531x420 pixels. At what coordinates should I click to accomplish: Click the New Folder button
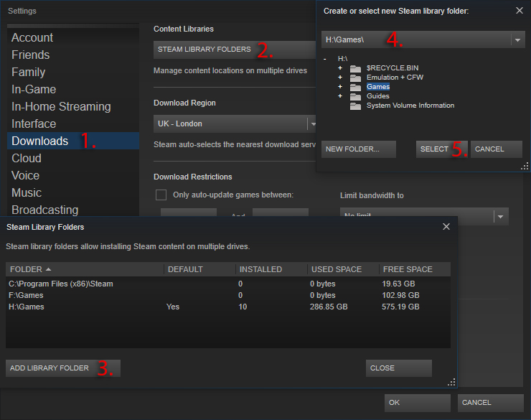click(x=359, y=149)
